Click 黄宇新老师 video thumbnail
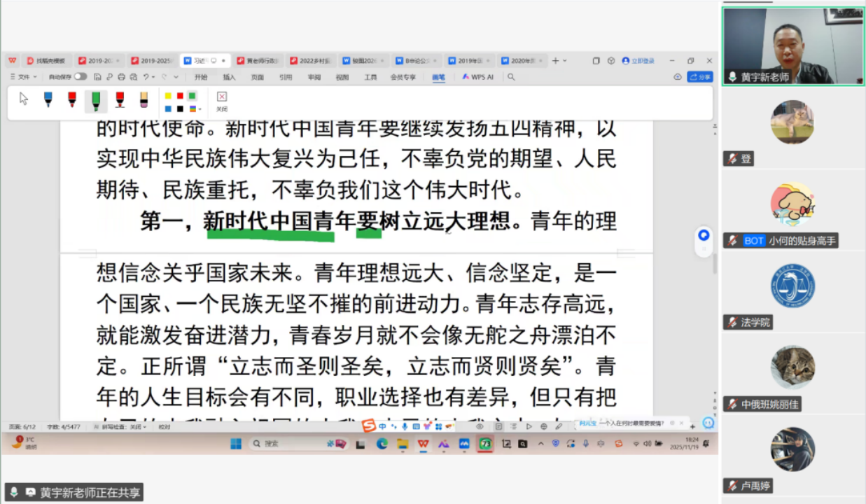 tap(793, 46)
